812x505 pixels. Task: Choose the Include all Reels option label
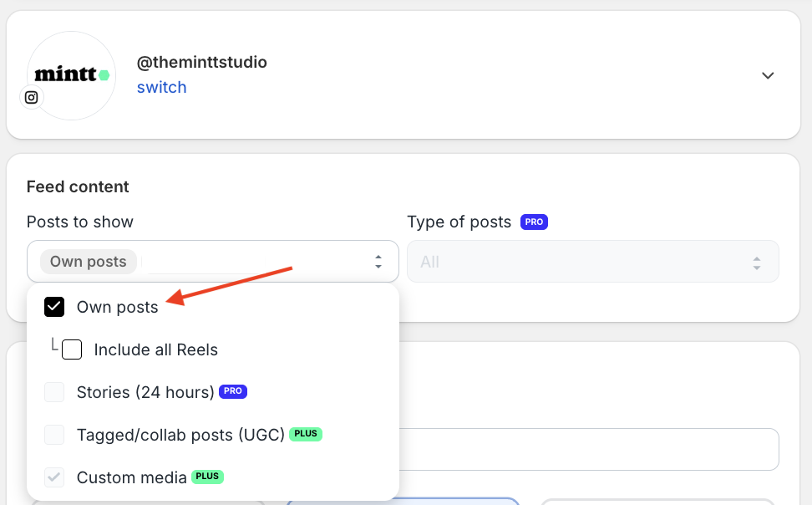[x=156, y=350]
